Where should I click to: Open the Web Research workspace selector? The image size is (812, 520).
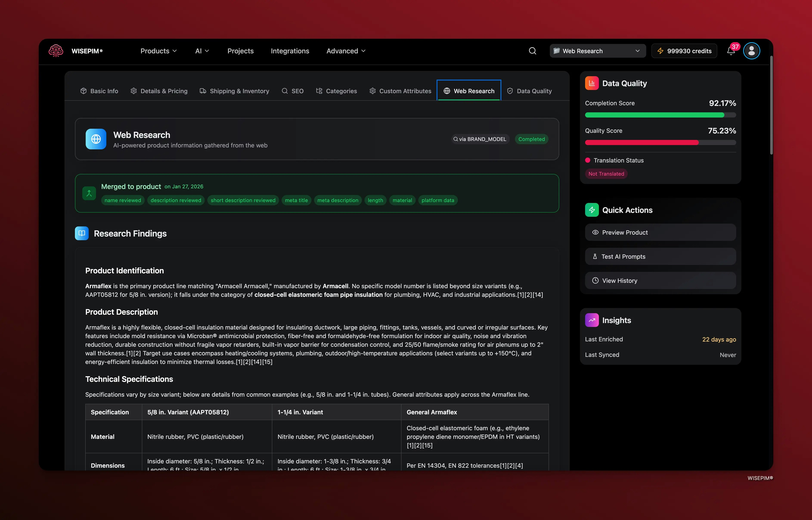(x=597, y=51)
